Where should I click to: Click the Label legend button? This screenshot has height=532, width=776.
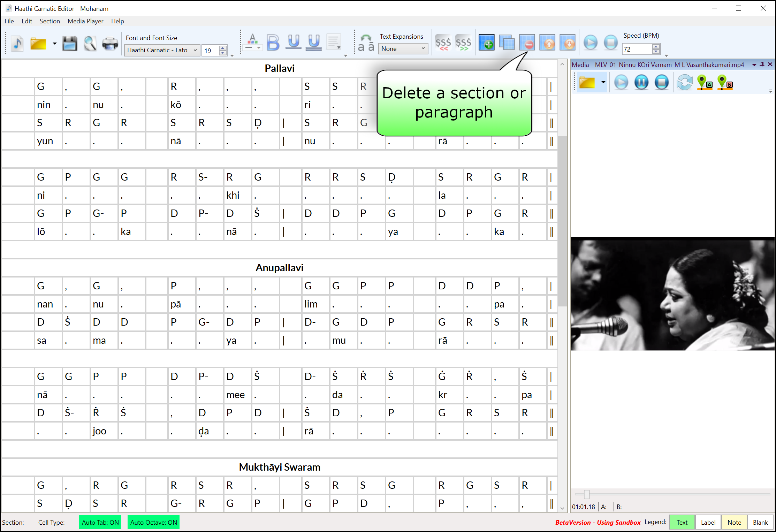pyautogui.click(x=708, y=522)
